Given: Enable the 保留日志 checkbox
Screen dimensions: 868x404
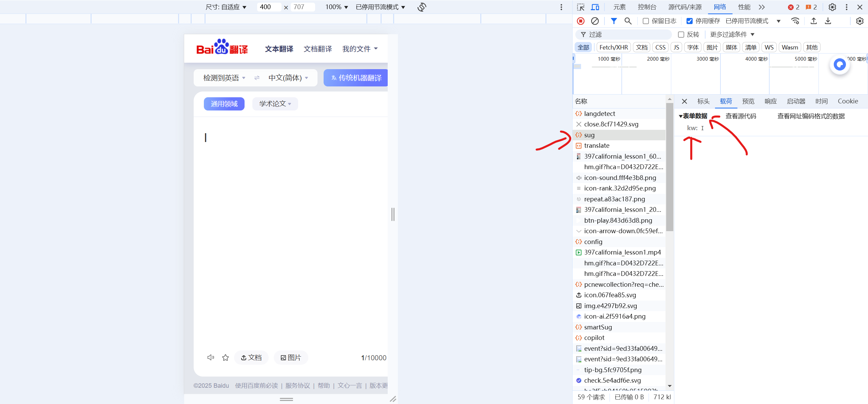Looking at the screenshot, I should click(646, 21).
